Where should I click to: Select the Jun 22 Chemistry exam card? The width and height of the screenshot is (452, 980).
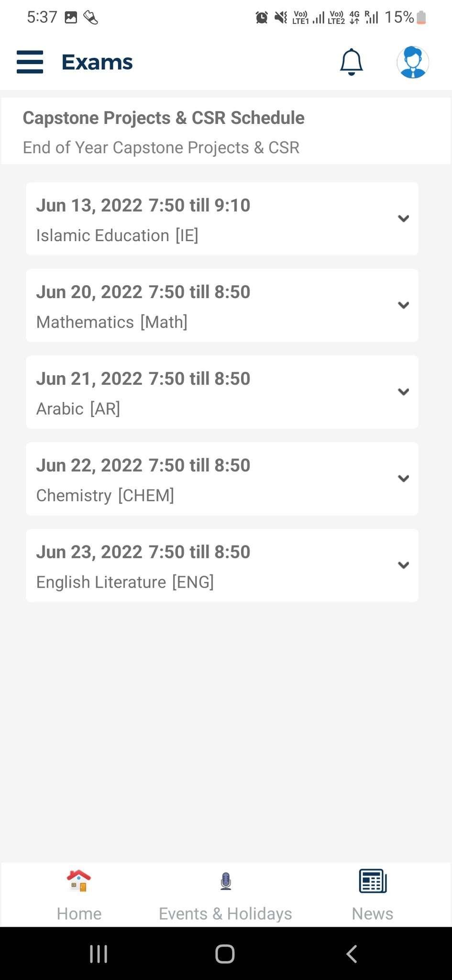coord(191,479)
